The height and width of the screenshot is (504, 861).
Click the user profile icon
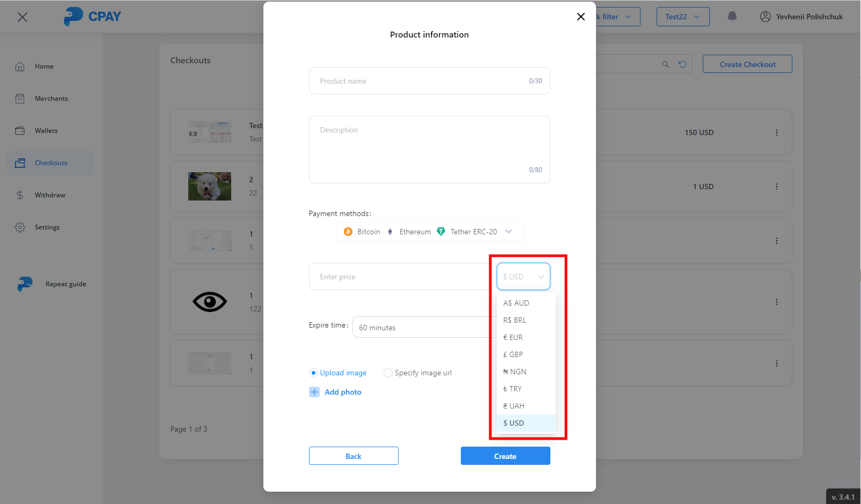pos(765,17)
